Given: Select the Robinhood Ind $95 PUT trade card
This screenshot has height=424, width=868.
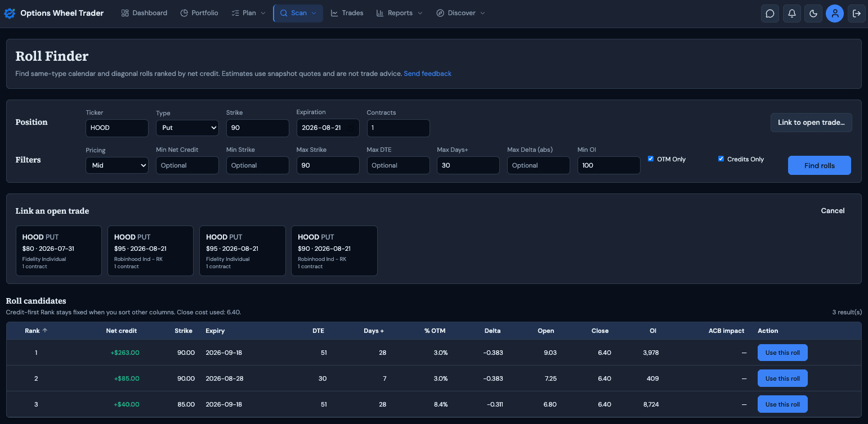Looking at the screenshot, I should coord(150,251).
